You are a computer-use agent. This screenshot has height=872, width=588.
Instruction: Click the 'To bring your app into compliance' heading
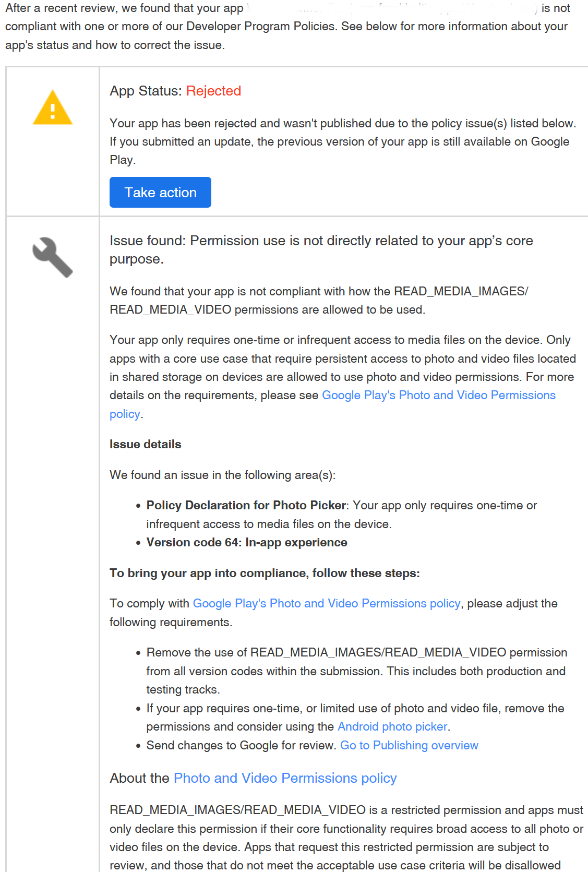[x=264, y=573]
